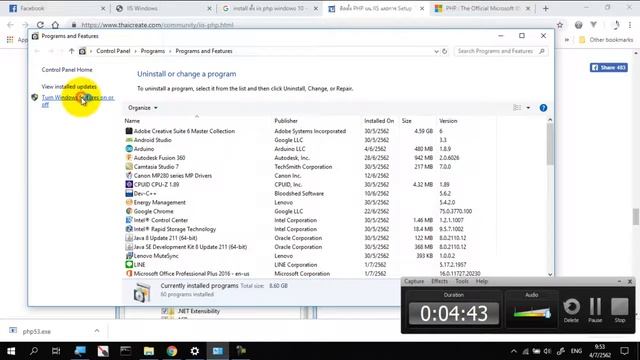Click the Chrome address bar URL
This screenshot has width=640, height=360.
[158, 25]
